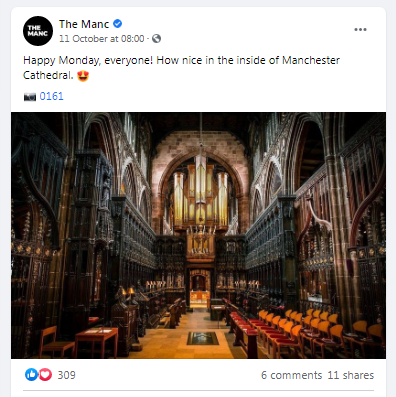Show the 6 comments

(x=291, y=375)
